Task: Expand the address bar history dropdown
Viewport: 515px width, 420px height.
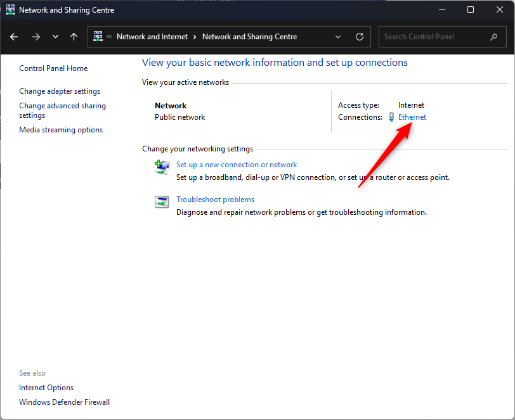Action: pos(337,37)
